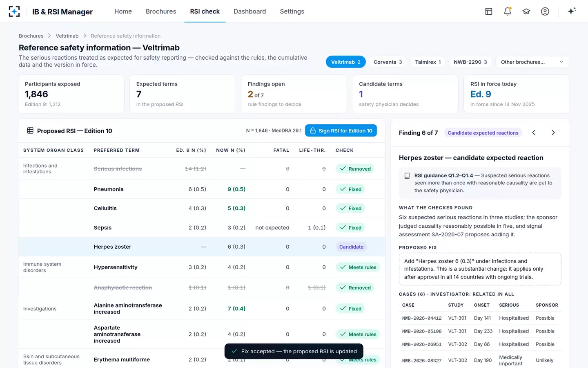
Task: Open the Dashboard tab
Action: 250,11
